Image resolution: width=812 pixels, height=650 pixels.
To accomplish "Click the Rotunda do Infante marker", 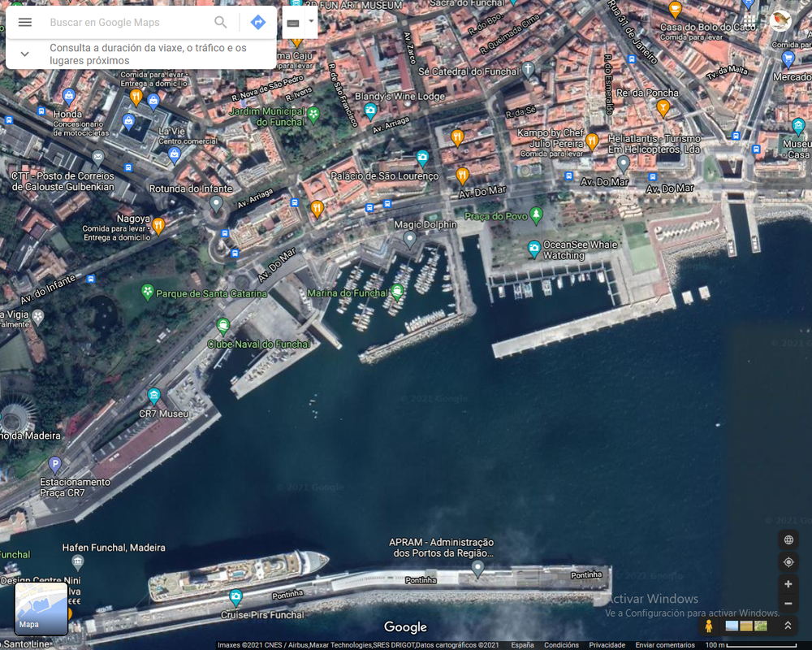I will [216, 204].
